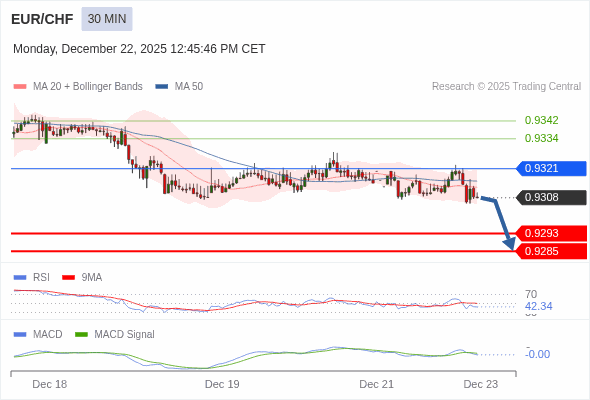
Task: Click the Dec 19 date axis label
Action: (x=222, y=384)
